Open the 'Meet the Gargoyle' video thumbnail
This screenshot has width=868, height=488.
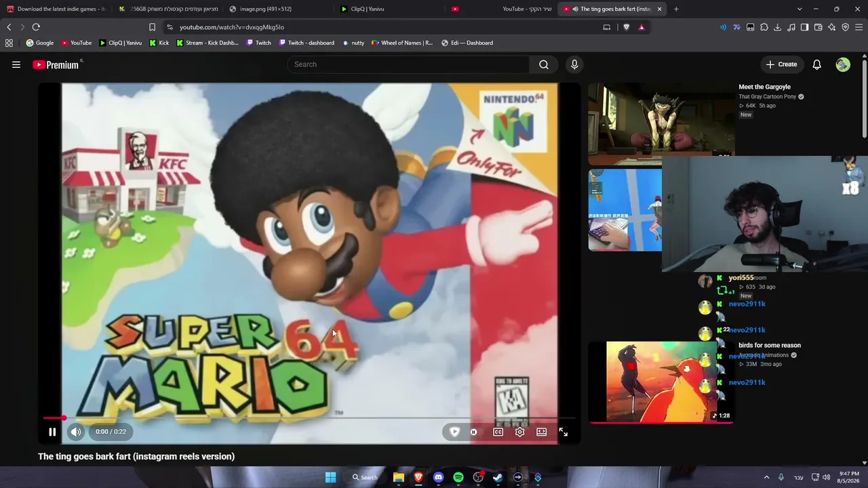[660, 124]
